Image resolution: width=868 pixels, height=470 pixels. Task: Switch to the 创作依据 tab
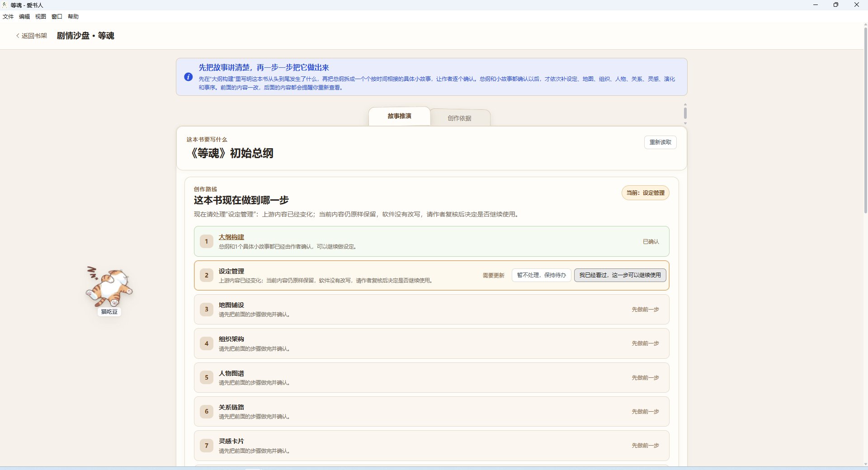pos(460,118)
